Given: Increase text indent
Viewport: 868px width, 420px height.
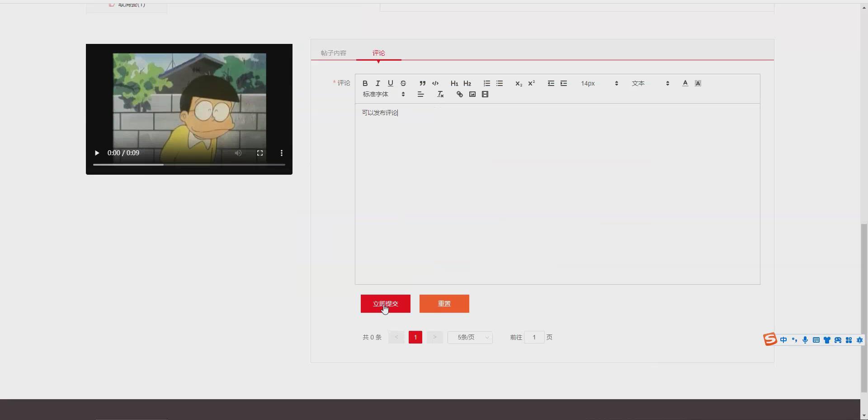Looking at the screenshot, I should click(564, 83).
